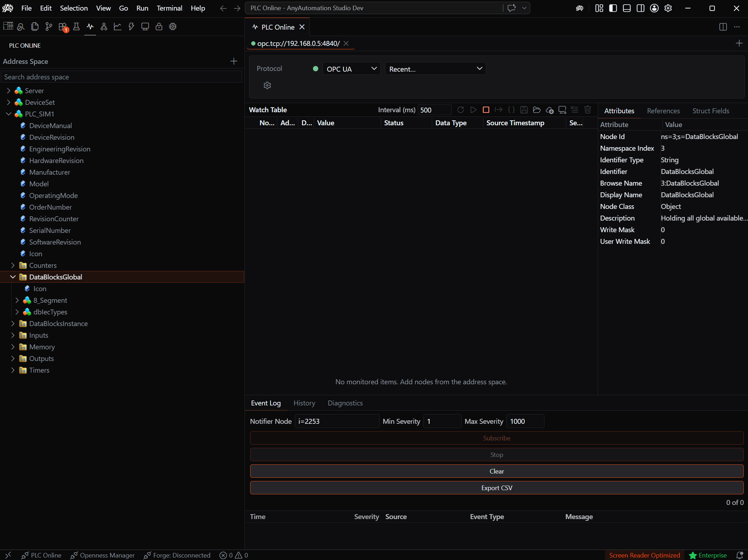
Task: Toggle the primary side bar
Action: coord(613,8)
